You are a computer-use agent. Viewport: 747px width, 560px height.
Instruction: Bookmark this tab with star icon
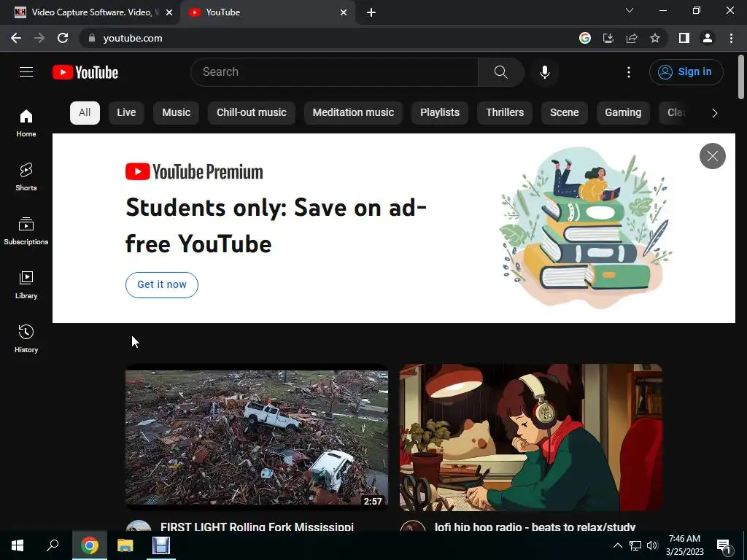coord(655,38)
